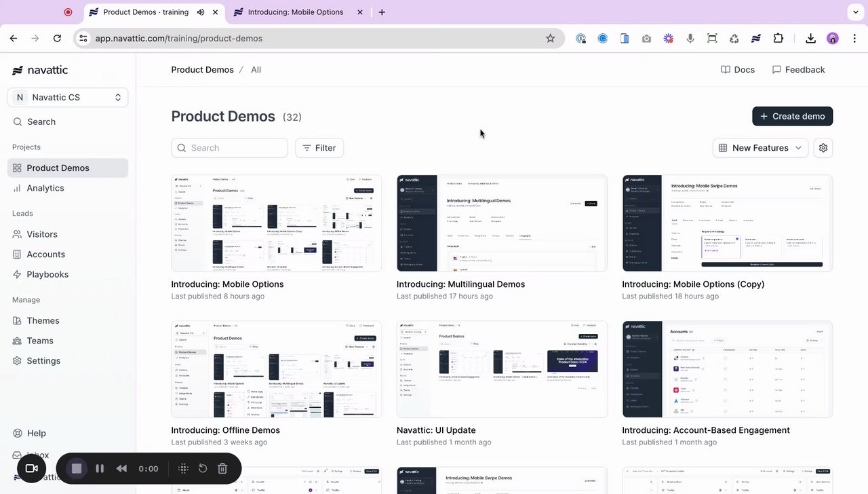The width and height of the screenshot is (868, 494).
Task: Mute the Product Demos tab audio icon
Action: point(201,12)
